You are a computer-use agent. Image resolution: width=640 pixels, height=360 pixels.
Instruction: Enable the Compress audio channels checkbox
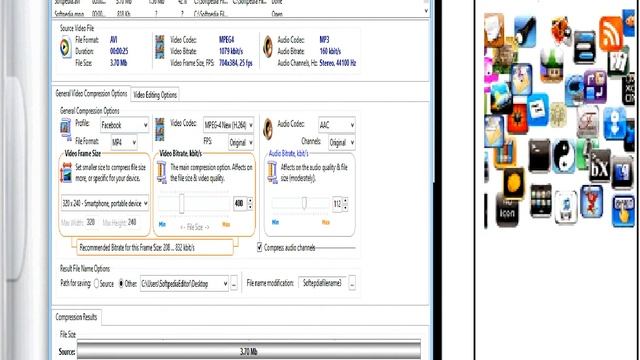pyautogui.click(x=260, y=247)
